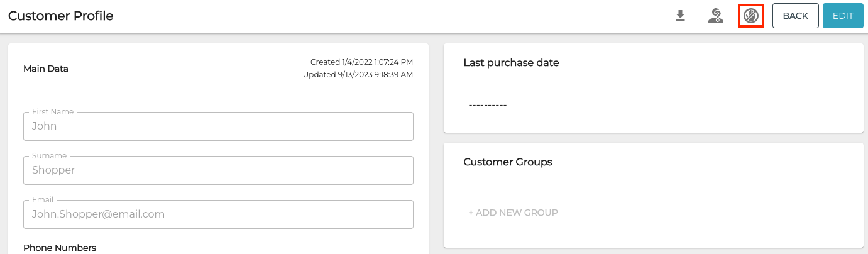
Task: Click the + ADD NEW GROUP link
Action: pos(513,213)
